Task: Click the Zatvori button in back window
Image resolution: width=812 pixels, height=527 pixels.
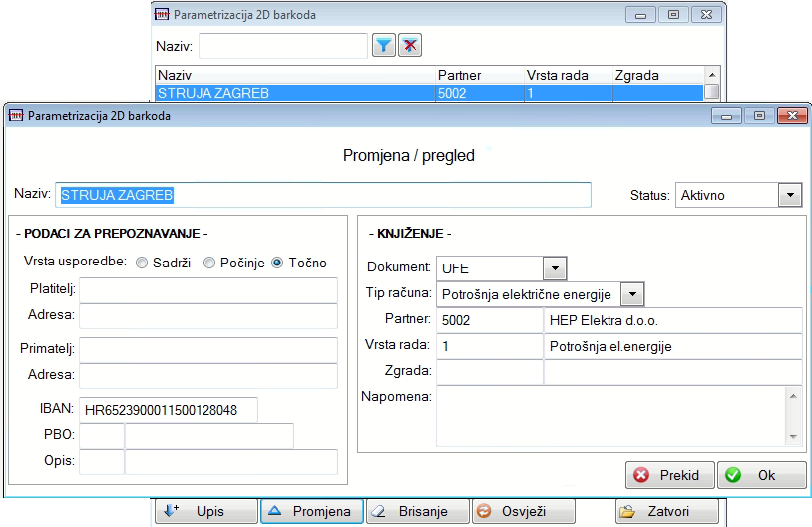Action: [x=667, y=511]
